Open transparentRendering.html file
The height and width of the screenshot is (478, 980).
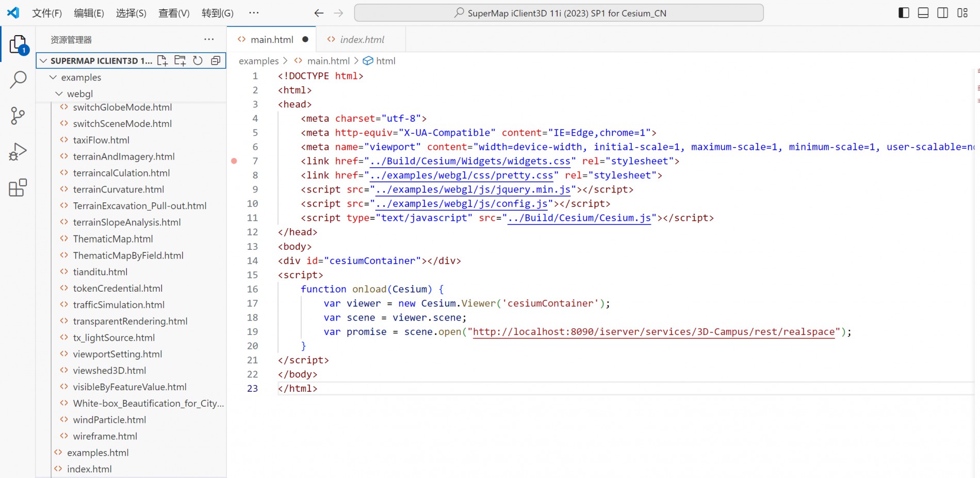click(x=130, y=321)
